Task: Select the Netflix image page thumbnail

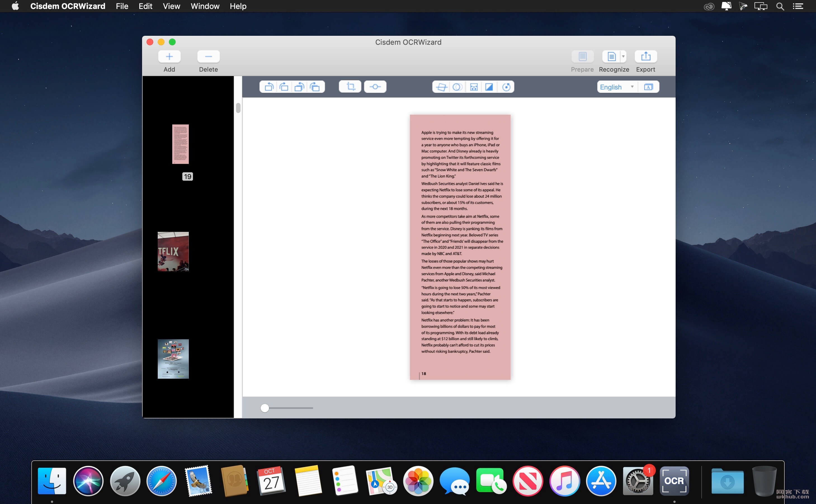Action: 173,252
